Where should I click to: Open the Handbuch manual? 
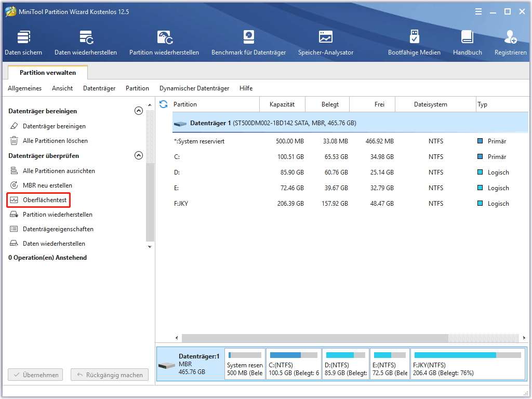[x=468, y=43]
